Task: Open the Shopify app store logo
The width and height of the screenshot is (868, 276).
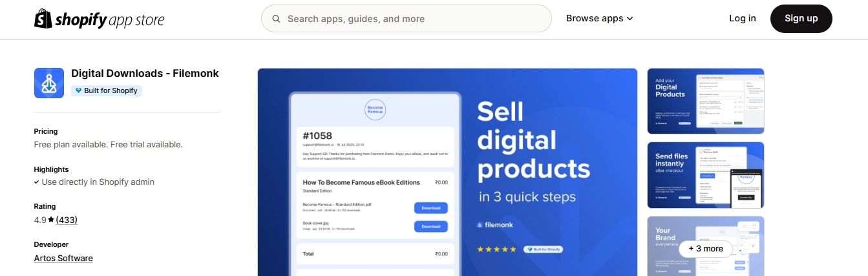Action: click(99, 19)
